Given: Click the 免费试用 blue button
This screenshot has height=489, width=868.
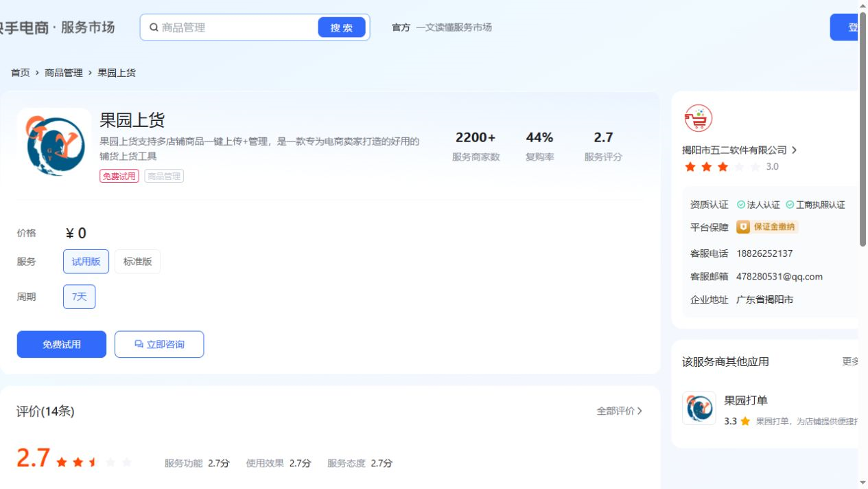Looking at the screenshot, I should point(62,344).
